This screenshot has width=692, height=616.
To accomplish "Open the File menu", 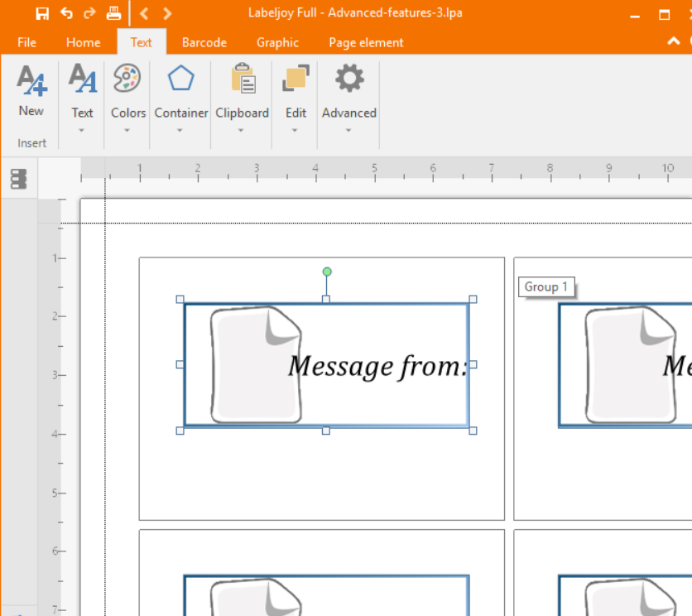I will (x=27, y=42).
